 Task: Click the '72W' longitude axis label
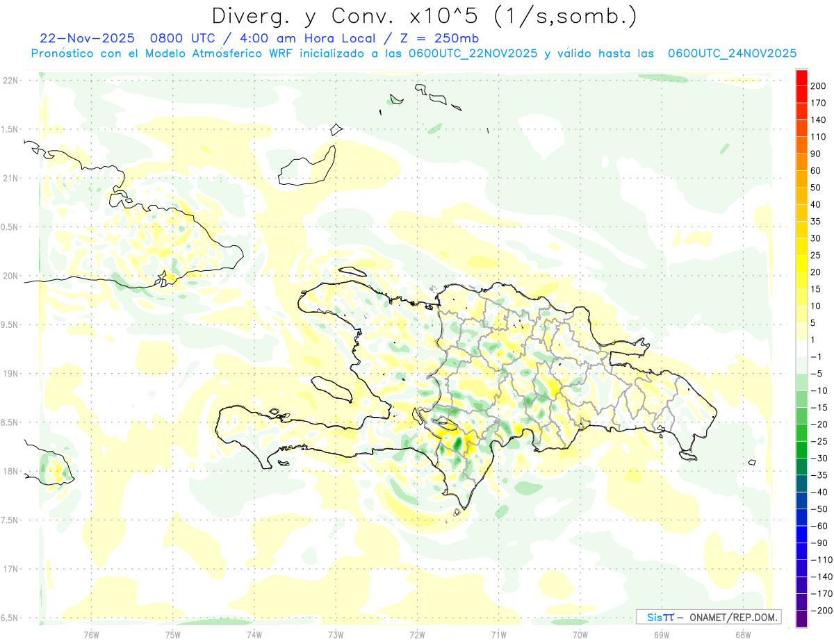coord(417,634)
